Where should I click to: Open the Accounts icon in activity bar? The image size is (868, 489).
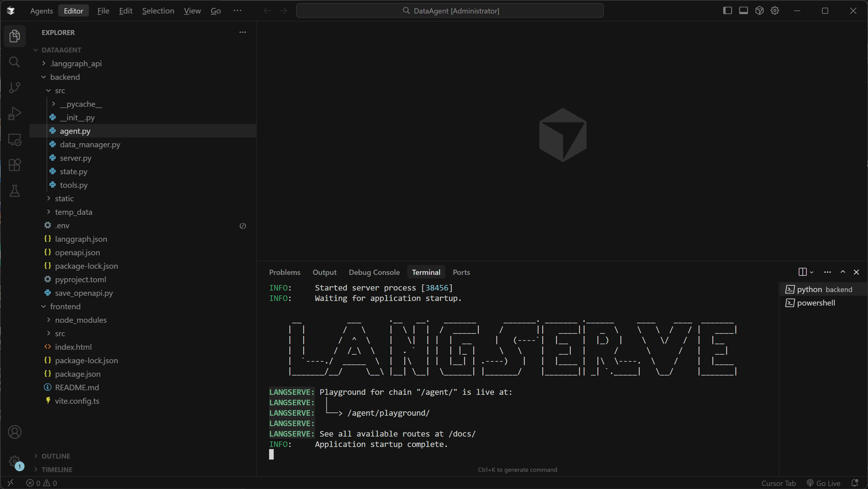[14, 432]
